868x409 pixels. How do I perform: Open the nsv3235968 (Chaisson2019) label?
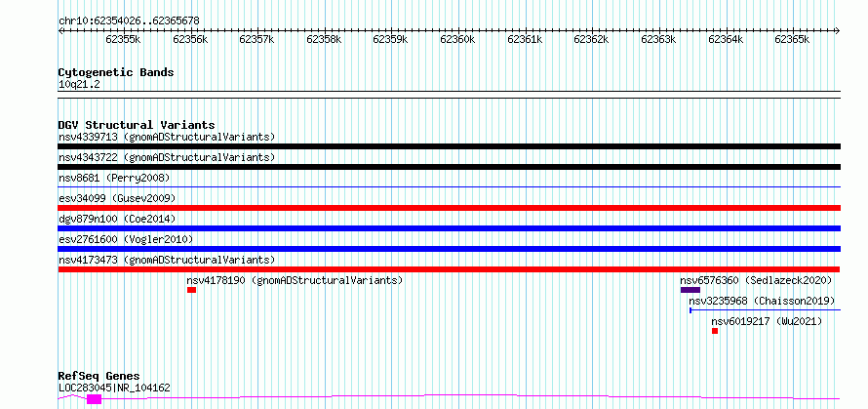tap(762, 301)
